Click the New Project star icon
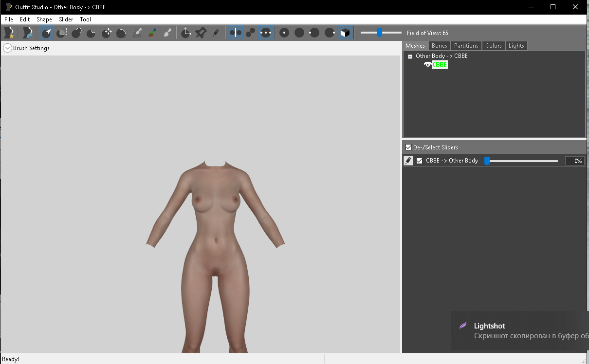Screen dimensions: 589x364 click(x=9, y=33)
